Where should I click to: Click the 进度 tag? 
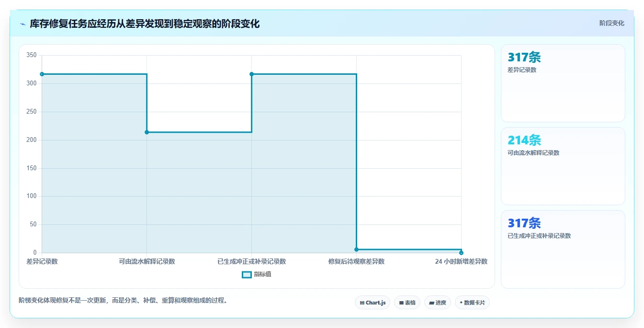click(x=437, y=303)
